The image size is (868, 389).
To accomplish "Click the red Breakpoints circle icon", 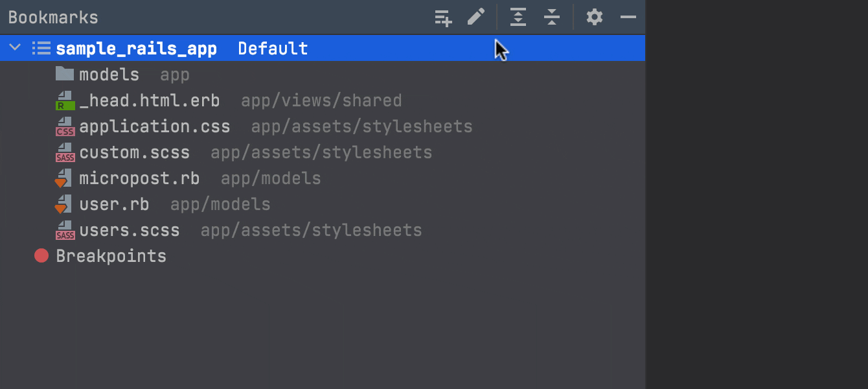I will click(x=41, y=256).
